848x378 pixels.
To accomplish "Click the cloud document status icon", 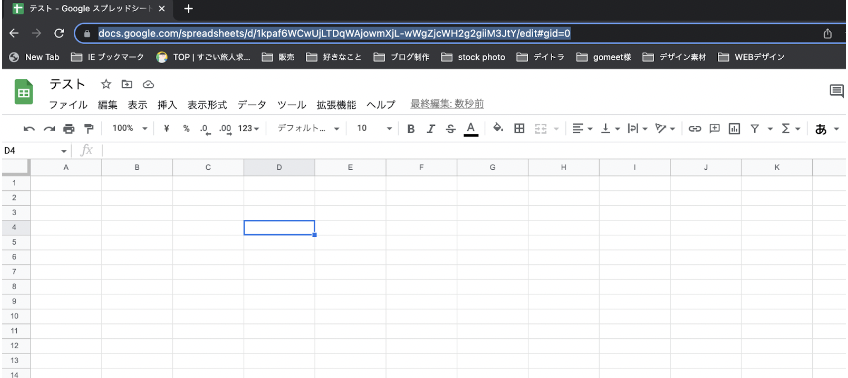I will tap(148, 84).
